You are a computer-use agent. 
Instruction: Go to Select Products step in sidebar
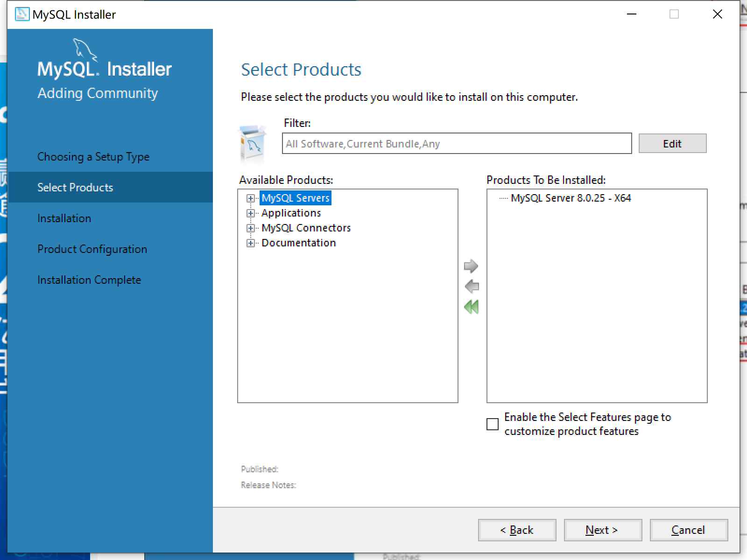coord(110,187)
